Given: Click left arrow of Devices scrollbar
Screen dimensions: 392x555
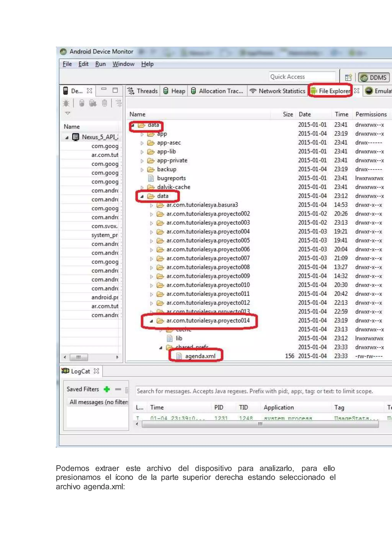Looking at the screenshot, I should click(x=65, y=357).
